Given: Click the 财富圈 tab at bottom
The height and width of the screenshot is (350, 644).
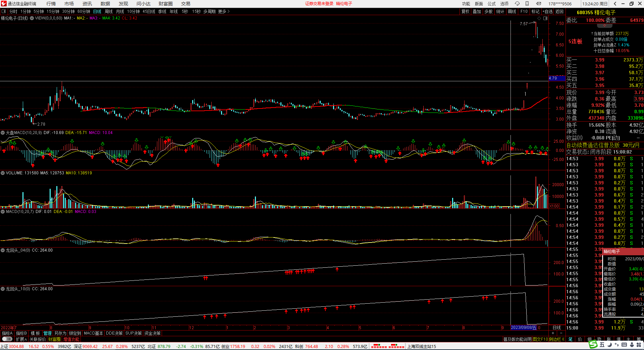Looking at the screenshot, I should (54, 339).
